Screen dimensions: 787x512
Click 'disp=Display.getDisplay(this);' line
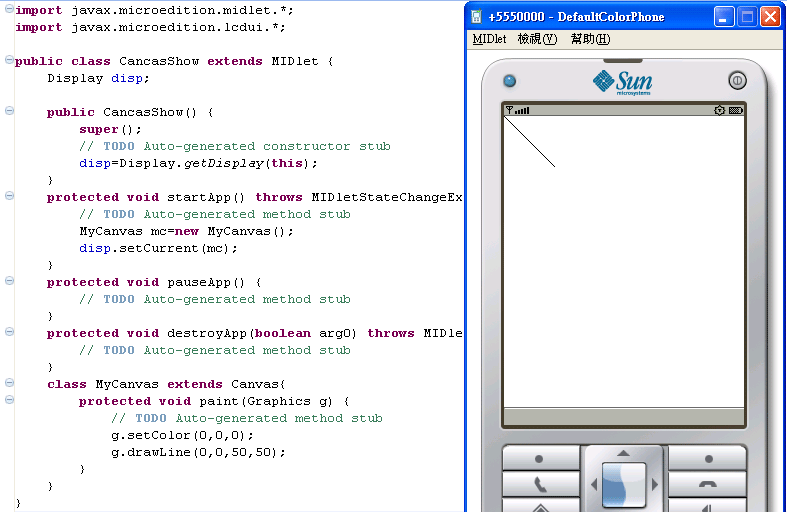click(198, 164)
